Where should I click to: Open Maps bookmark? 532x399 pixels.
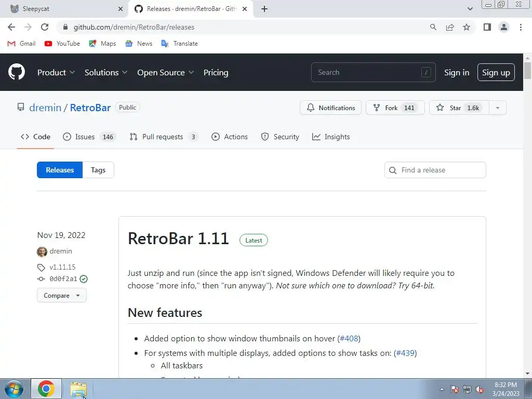point(102,44)
